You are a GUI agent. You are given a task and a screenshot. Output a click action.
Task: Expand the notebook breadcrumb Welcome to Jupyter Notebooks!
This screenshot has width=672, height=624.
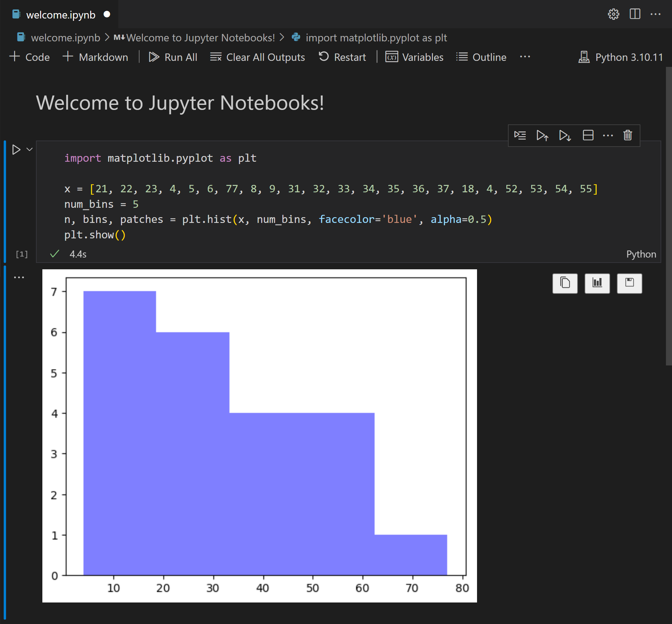(x=199, y=38)
